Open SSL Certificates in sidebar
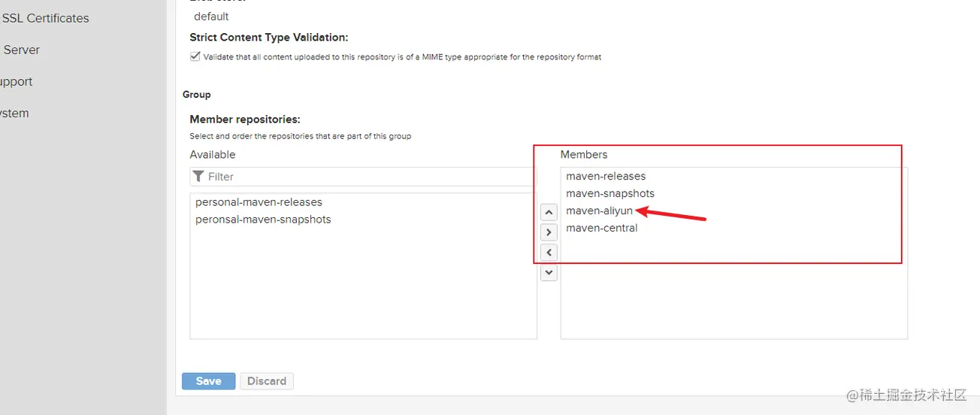 click(x=45, y=18)
